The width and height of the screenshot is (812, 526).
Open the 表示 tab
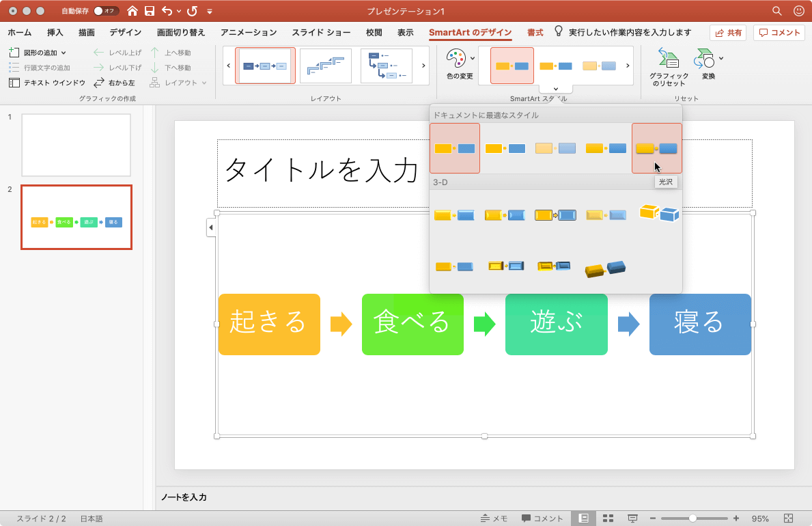coord(406,32)
